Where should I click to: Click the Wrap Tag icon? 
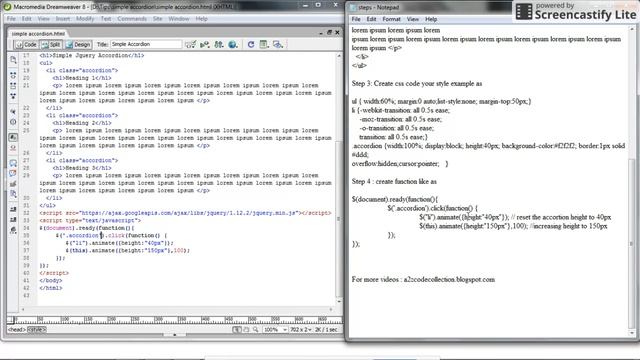click(13, 184)
